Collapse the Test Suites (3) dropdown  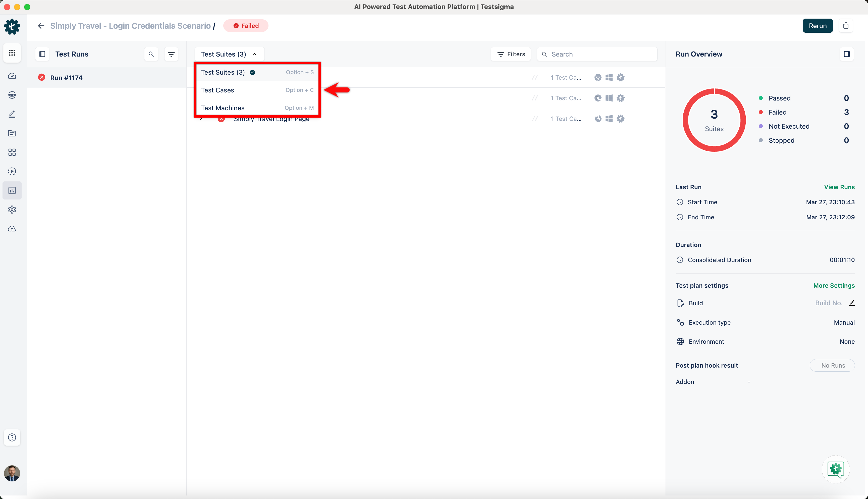(x=229, y=54)
